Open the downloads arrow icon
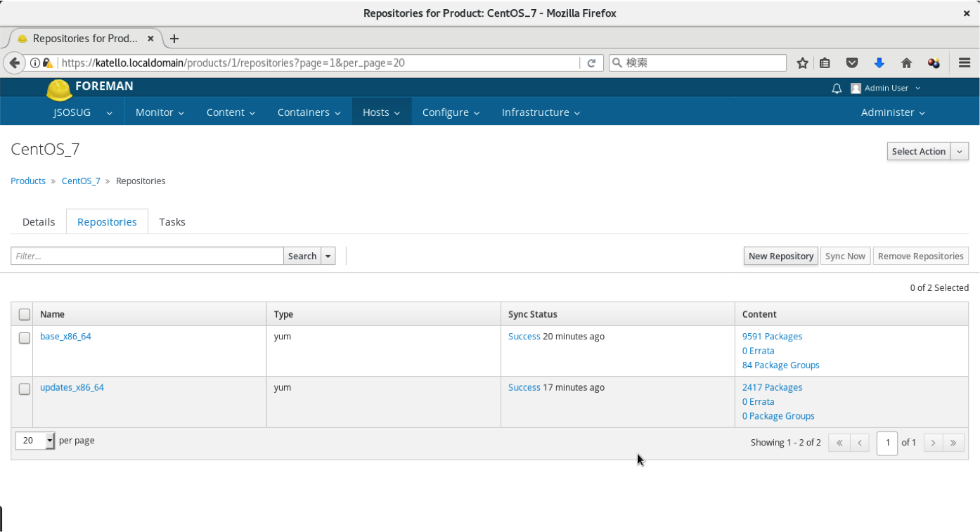980x532 pixels. point(879,63)
